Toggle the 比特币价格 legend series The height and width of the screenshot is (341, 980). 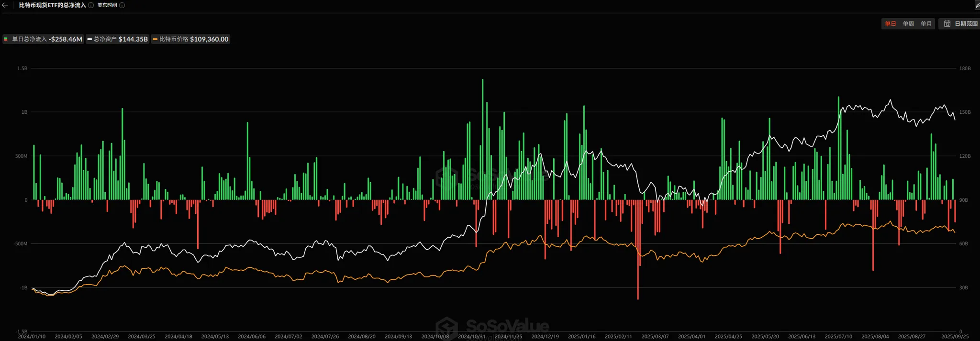[x=191, y=39]
